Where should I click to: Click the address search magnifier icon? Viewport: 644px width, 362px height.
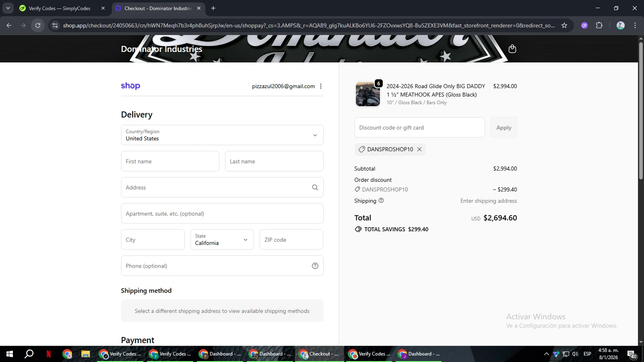click(315, 187)
